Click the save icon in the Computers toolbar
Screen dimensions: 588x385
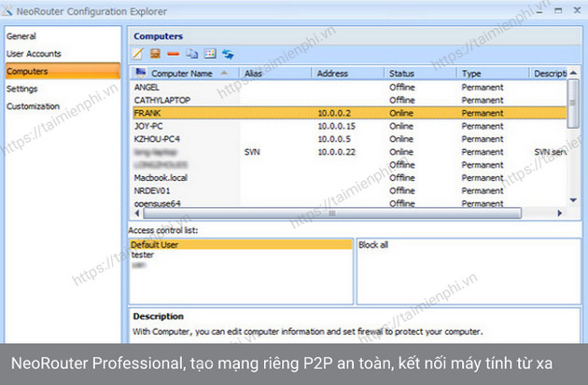point(156,54)
